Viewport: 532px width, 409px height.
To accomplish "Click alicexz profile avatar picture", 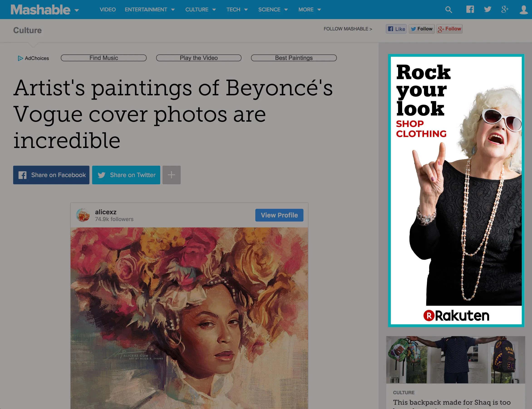I will click(83, 215).
